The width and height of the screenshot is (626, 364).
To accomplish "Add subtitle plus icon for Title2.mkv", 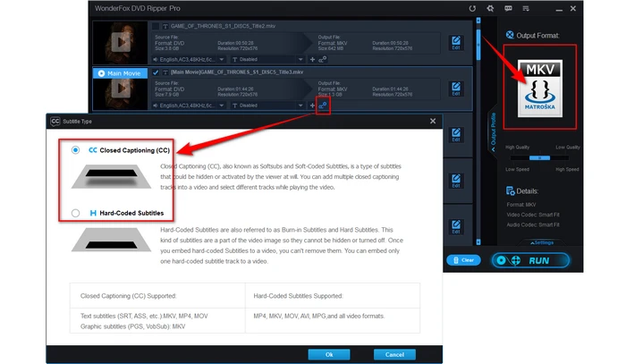I will (312, 59).
